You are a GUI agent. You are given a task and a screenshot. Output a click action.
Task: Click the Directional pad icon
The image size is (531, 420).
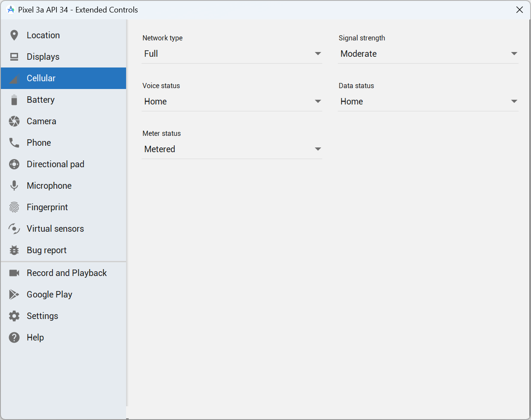point(14,164)
